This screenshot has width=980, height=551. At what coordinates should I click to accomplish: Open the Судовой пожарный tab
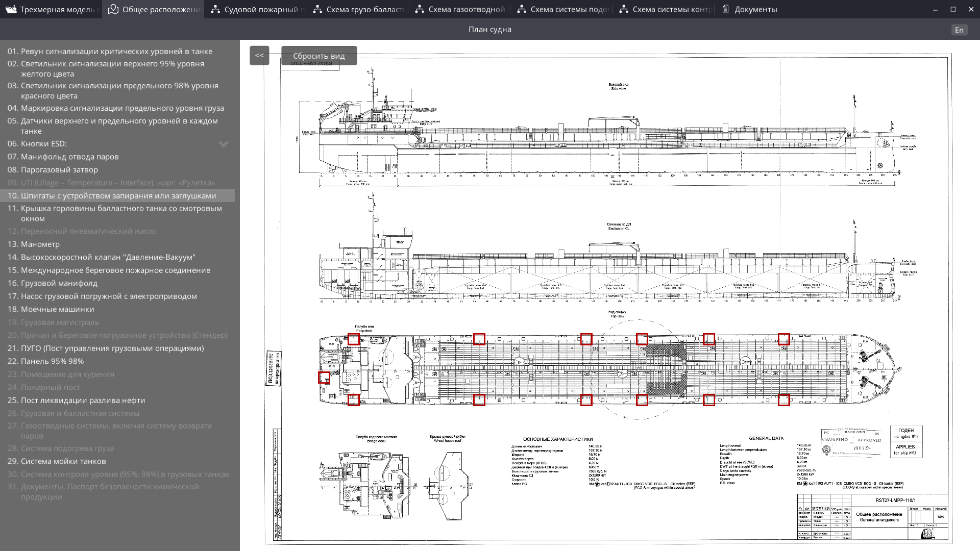point(255,9)
